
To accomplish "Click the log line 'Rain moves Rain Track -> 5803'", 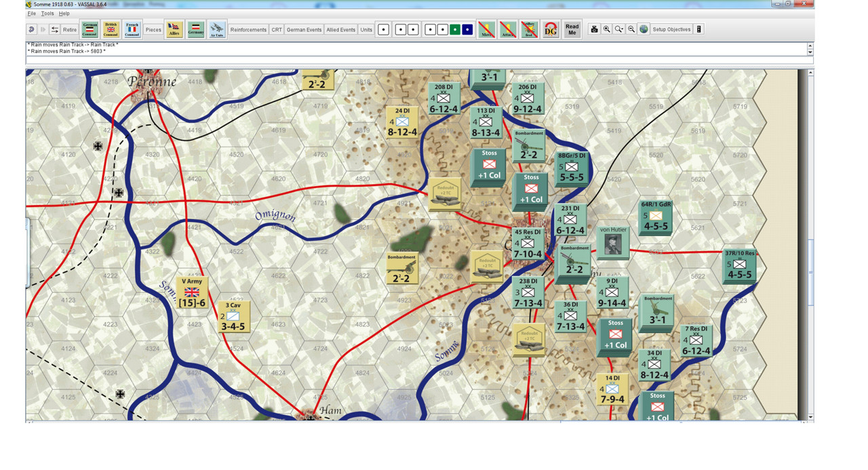I will click(66, 51).
